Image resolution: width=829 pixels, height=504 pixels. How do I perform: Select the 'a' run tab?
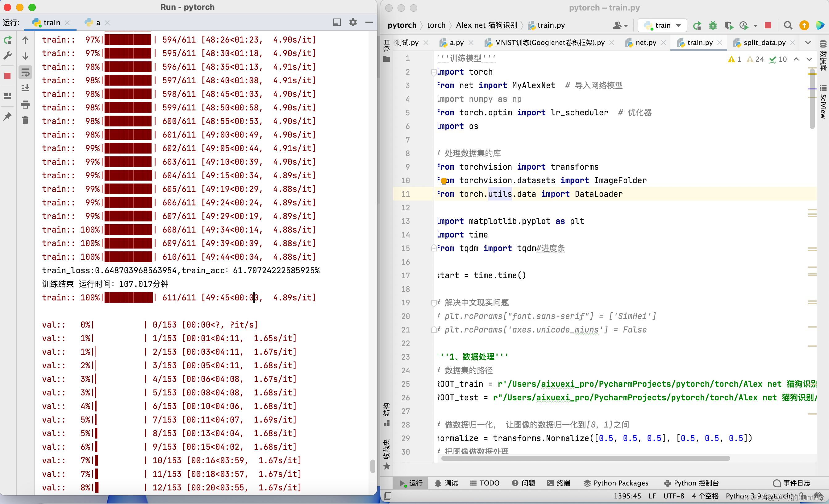pyautogui.click(x=98, y=23)
